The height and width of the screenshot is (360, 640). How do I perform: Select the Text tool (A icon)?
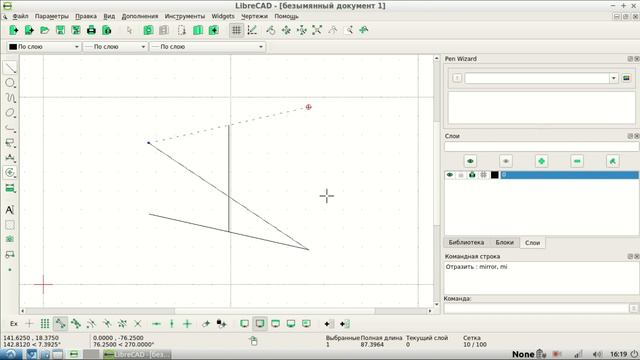click(x=10, y=210)
